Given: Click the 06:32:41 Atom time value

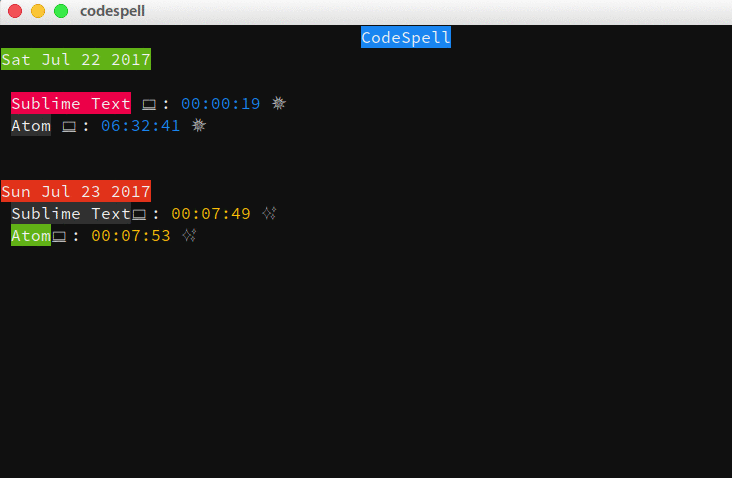Looking at the screenshot, I should click(140, 126).
